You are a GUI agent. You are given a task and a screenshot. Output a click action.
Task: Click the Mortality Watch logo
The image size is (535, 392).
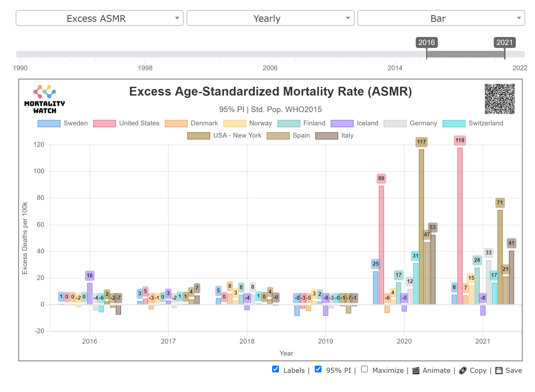pyautogui.click(x=45, y=99)
